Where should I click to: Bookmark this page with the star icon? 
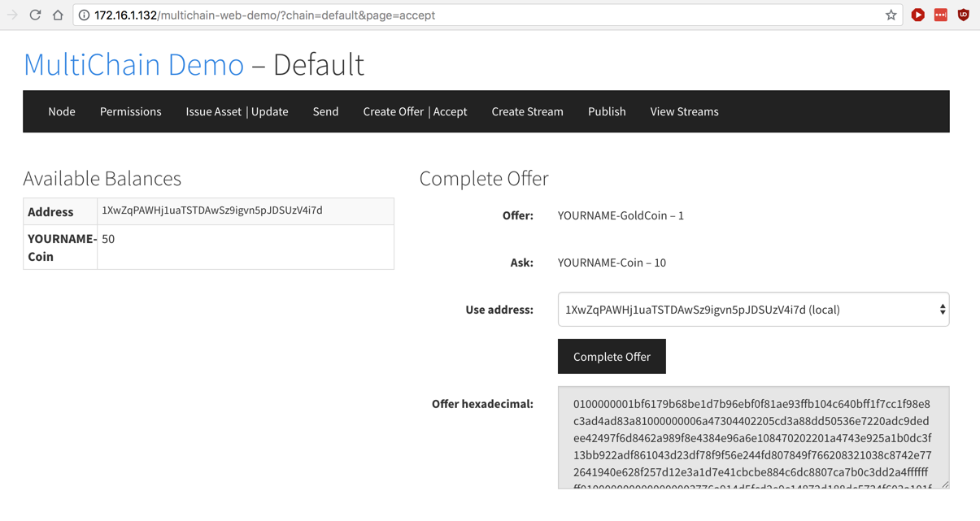click(891, 15)
